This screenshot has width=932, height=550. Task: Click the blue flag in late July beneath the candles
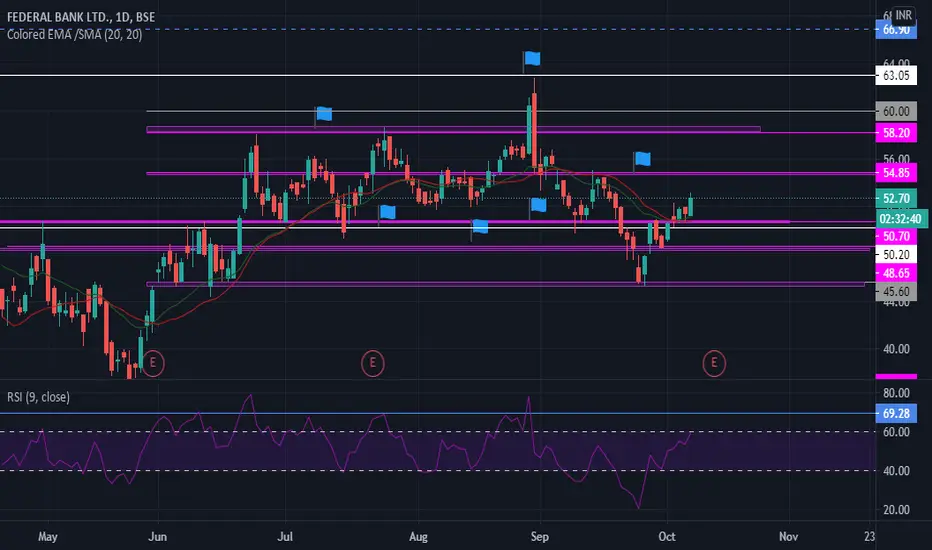coord(387,212)
